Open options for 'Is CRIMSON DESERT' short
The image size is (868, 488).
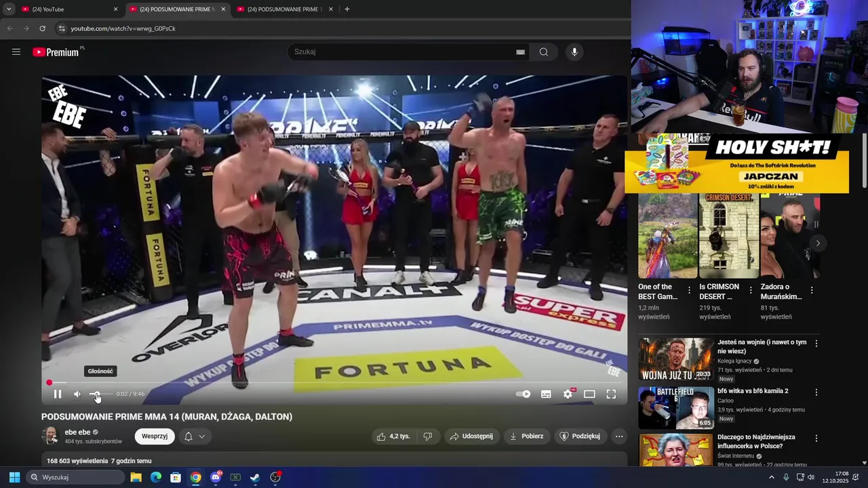tap(751, 290)
